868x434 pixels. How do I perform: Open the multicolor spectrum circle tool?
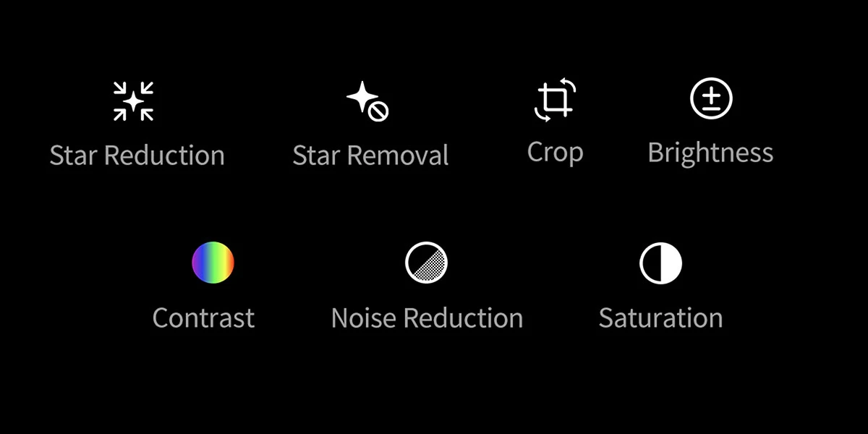coord(213,263)
